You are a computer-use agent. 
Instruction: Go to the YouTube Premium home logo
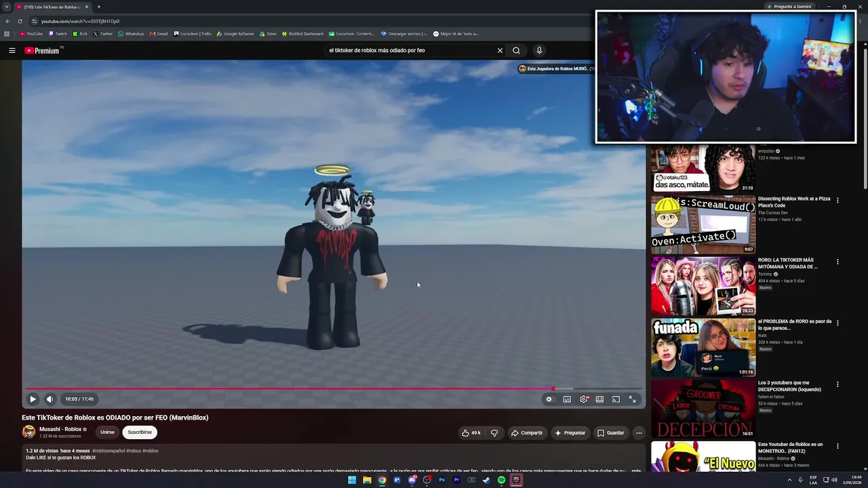pyautogui.click(x=42, y=50)
